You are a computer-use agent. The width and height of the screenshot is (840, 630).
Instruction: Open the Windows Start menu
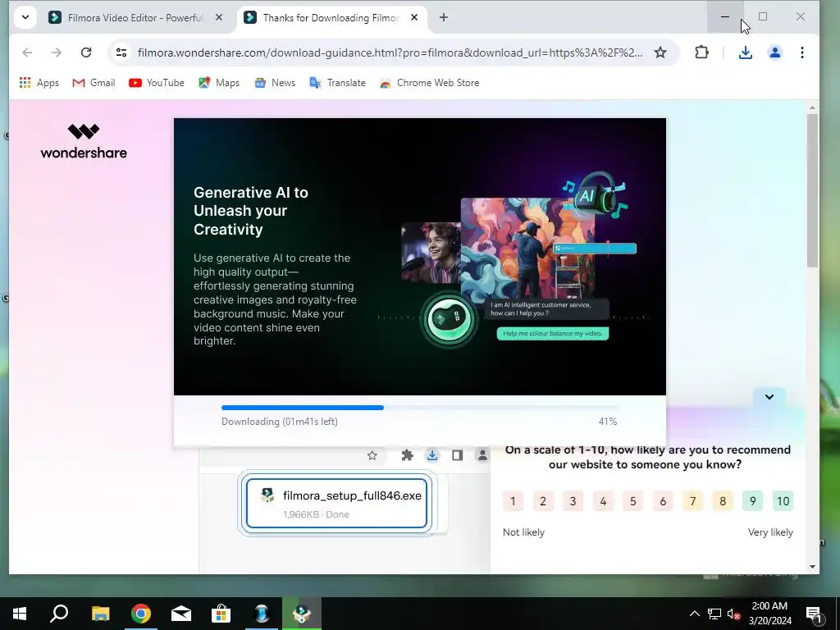click(20, 614)
